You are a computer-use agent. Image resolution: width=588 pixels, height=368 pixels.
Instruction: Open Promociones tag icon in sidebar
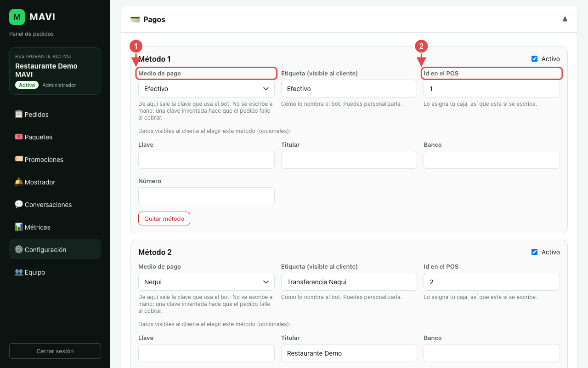pos(19,159)
